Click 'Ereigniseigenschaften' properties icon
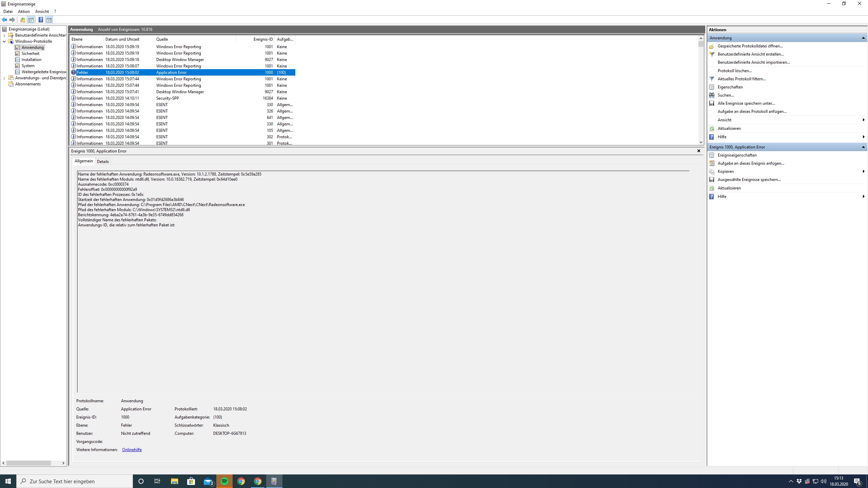Screen dimensions: 868x488 point(712,155)
